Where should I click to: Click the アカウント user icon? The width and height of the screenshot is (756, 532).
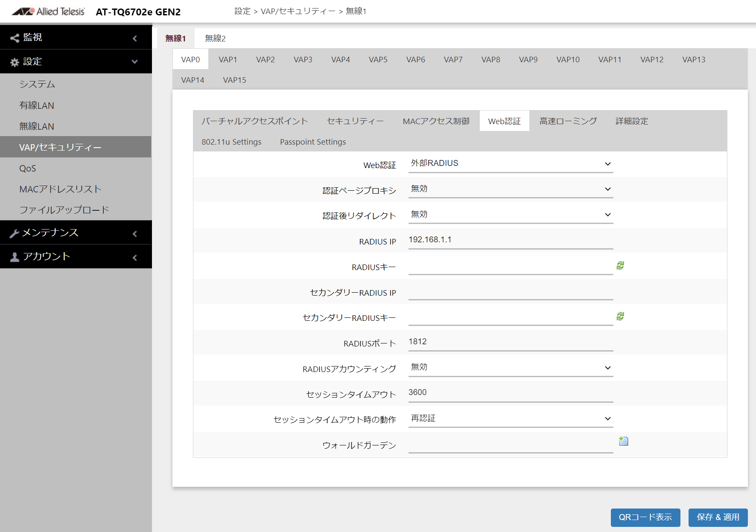15,257
